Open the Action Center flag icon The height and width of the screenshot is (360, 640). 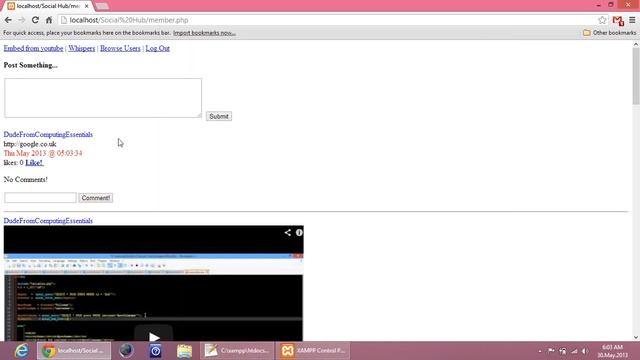point(551,351)
